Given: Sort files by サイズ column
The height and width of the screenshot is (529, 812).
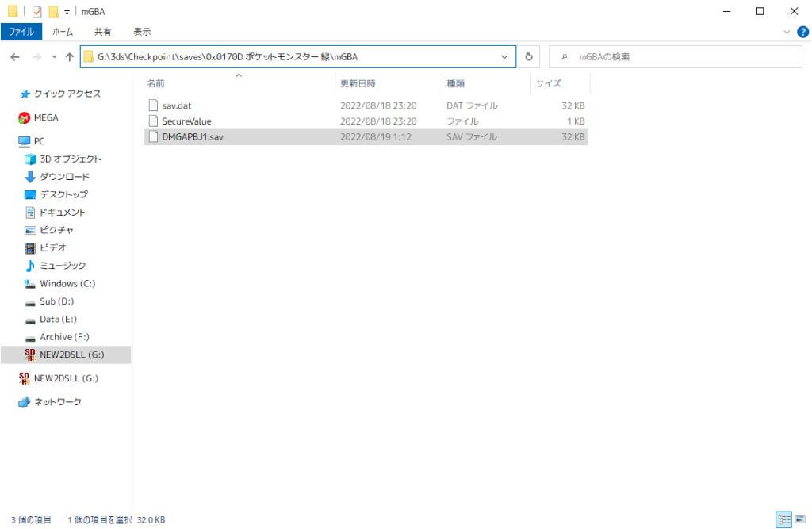Looking at the screenshot, I should tap(561, 83).
